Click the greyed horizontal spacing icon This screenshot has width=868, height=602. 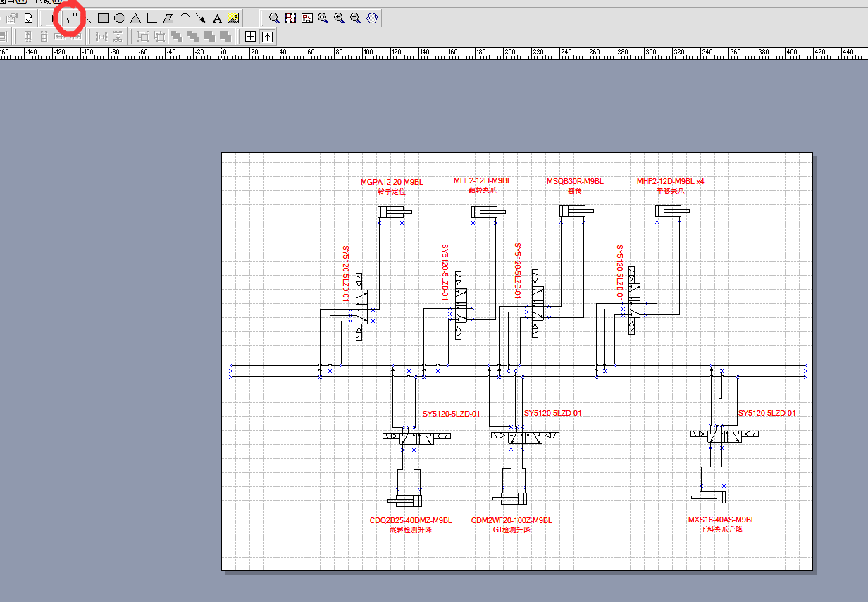pos(101,37)
